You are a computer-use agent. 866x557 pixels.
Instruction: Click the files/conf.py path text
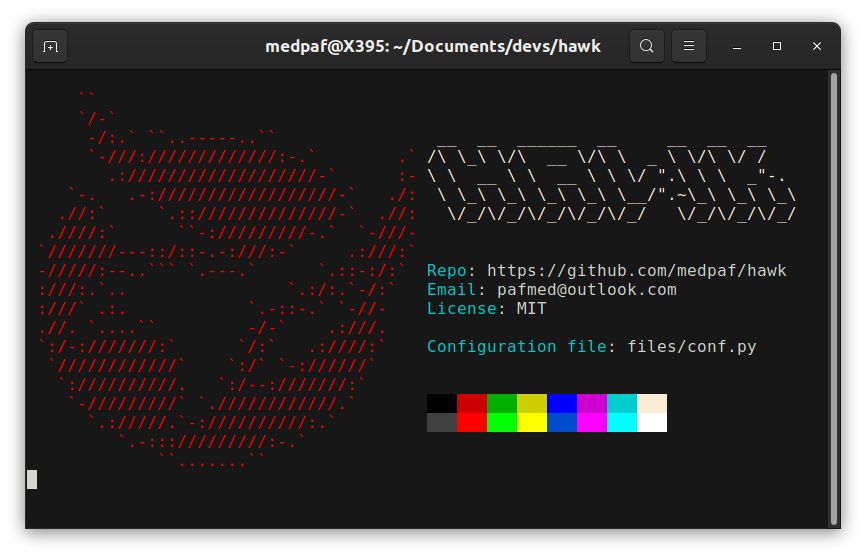coord(691,347)
